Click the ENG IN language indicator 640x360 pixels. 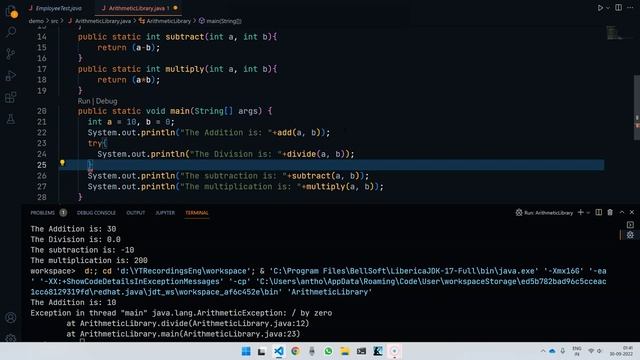click(x=577, y=351)
